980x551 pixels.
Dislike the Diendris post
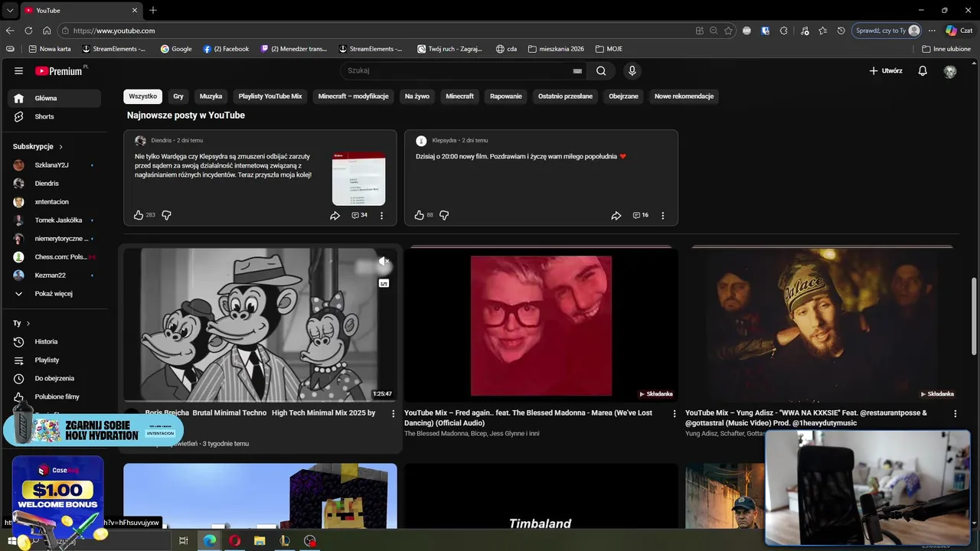[x=166, y=215]
